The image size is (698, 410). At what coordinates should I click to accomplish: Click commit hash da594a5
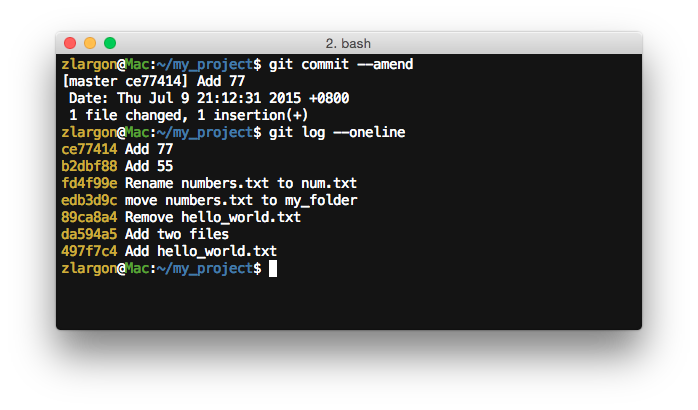[89, 234]
